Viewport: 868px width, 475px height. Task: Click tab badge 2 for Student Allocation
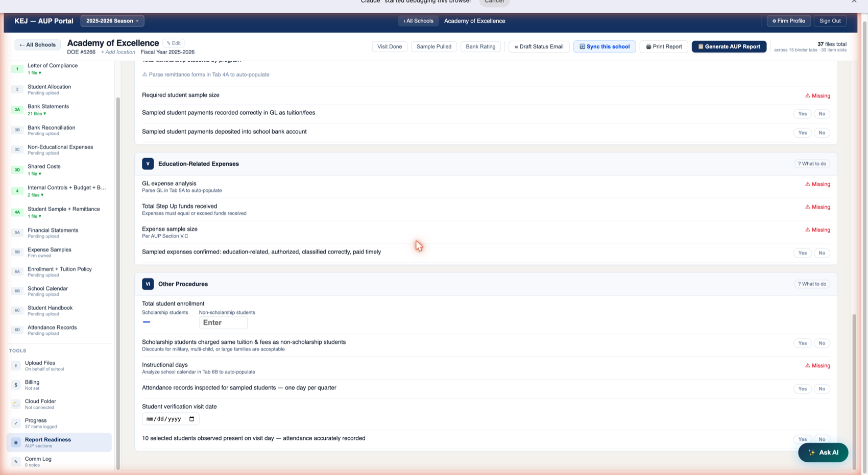pyautogui.click(x=17, y=89)
